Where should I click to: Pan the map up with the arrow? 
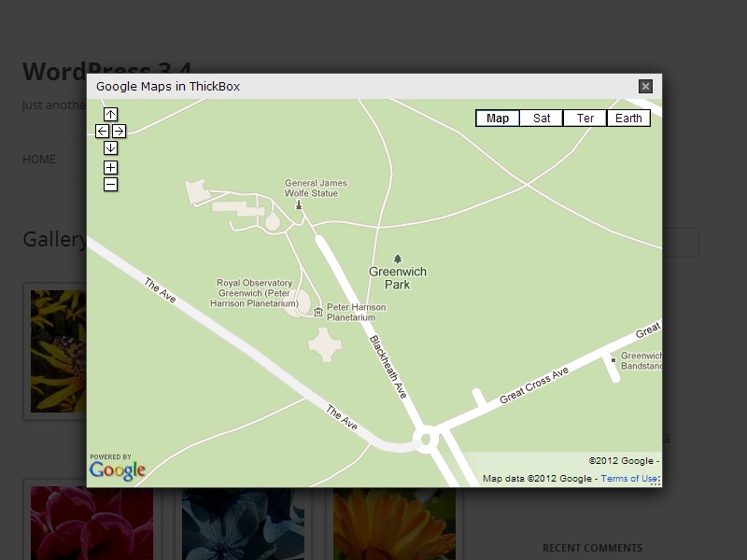coord(110,114)
